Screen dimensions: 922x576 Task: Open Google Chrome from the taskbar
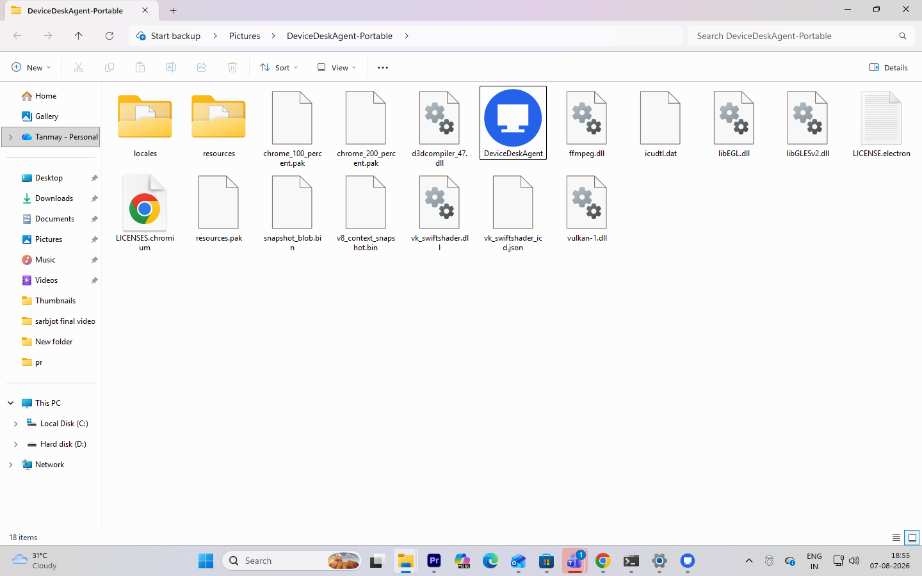click(603, 561)
